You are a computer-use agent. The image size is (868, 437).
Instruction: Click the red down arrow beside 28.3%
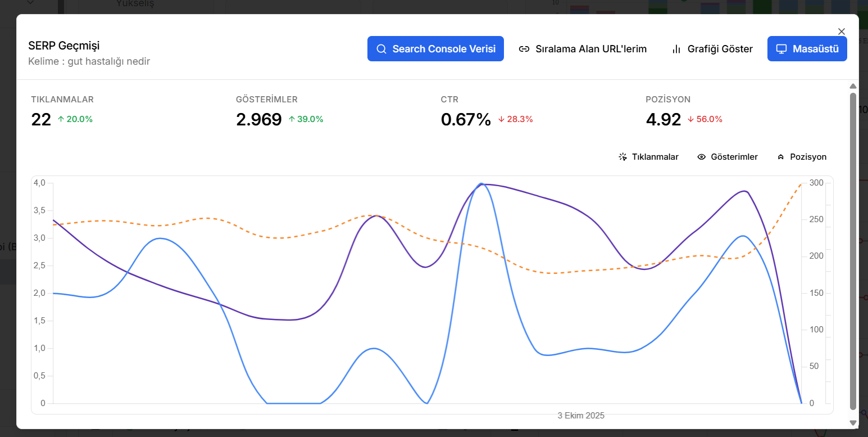(501, 119)
